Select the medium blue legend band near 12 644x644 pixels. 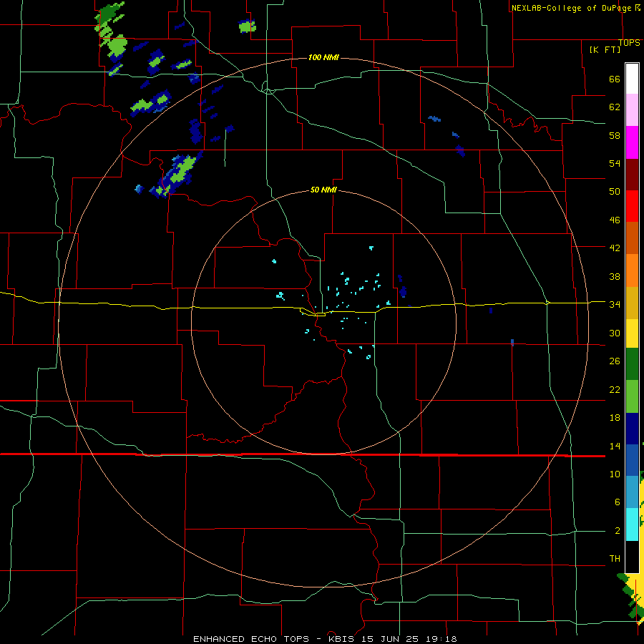coord(632,460)
